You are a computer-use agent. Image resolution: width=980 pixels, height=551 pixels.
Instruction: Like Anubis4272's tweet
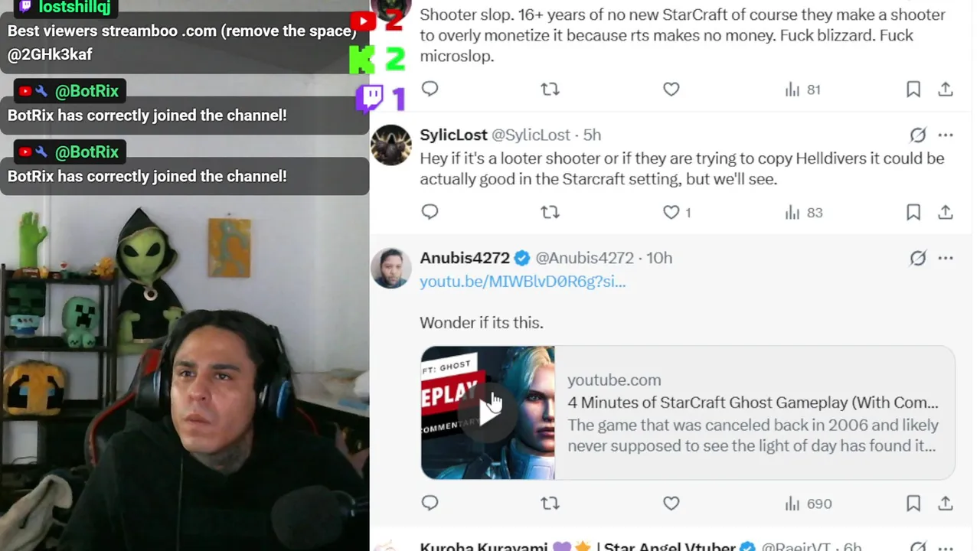pos(671,503)
